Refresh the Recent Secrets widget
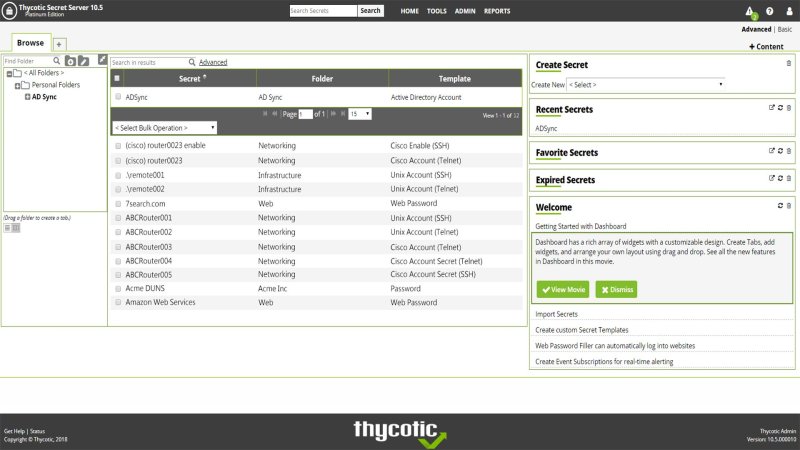This screenshot has height=450, width=800. coord(779,108)
